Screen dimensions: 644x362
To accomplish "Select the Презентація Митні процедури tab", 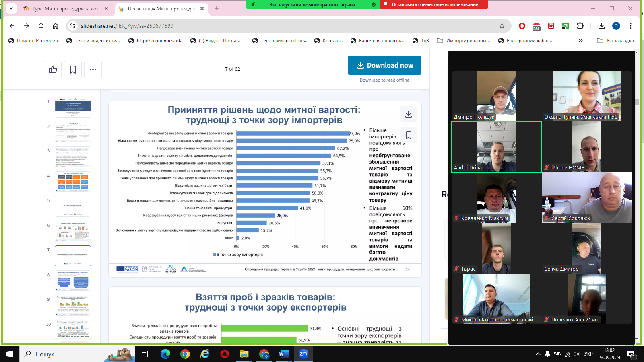I will tap(161, 8).
